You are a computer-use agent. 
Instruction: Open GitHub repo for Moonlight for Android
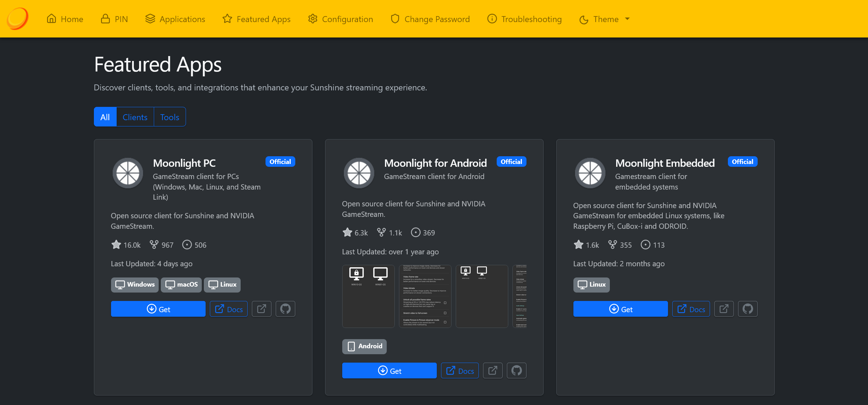point(516,371)
